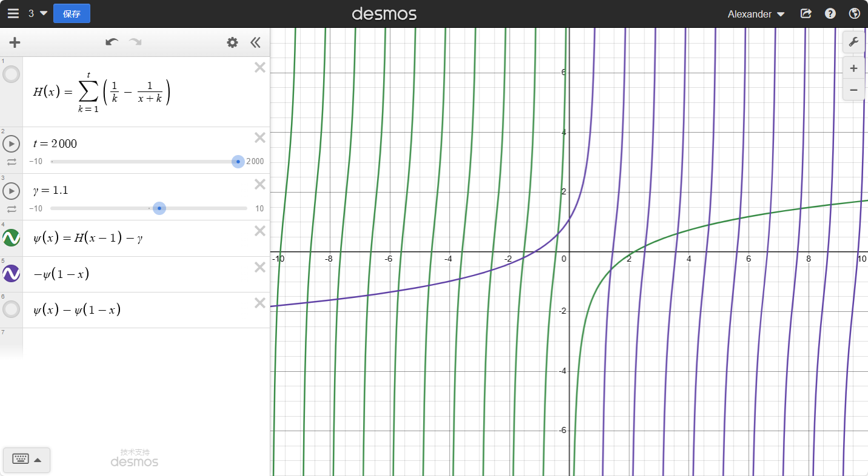The width and height of the screenshot is (868, 476).
Task: Zoom in on the graph
Action: (x=853, y=68)
